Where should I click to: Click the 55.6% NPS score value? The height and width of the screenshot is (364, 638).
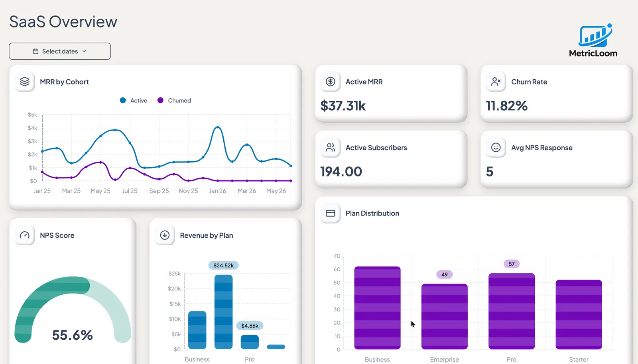(x=72, y=335)
